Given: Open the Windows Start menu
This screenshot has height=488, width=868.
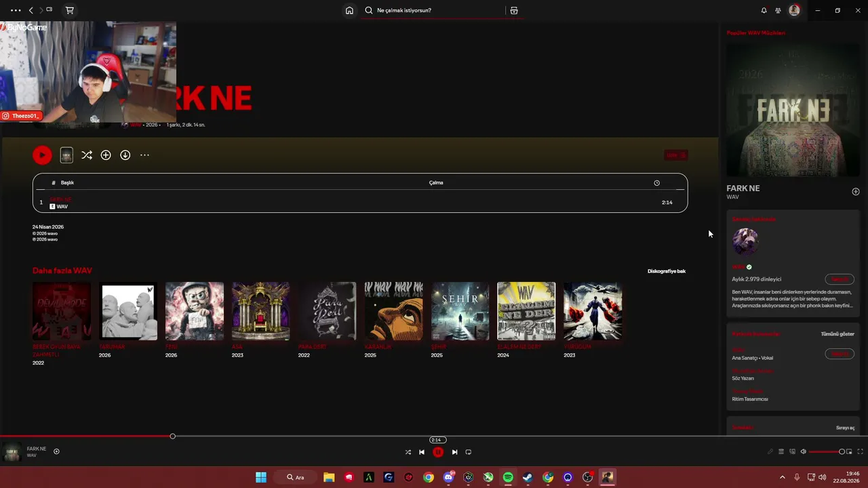Looking at the screenshot, I should (x=261, y=477).
